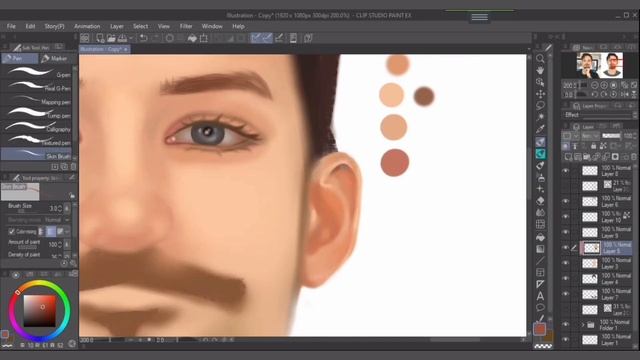This screenshot has width=640, height=360.
Task: Select the Skin Brush sub tool
Action: coord(37,154)
